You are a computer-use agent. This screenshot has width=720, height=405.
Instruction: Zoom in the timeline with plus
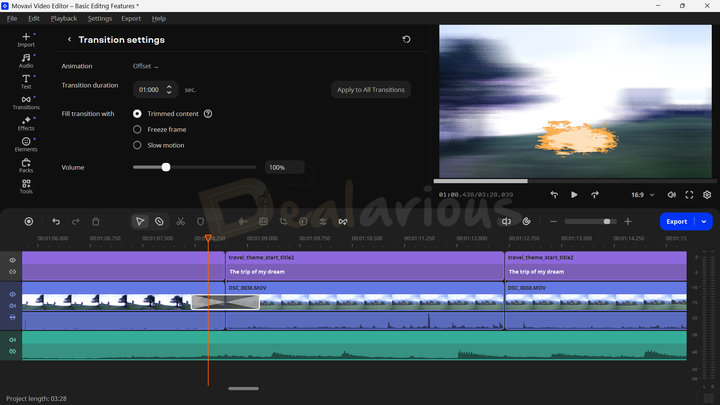click(x=628, y=221)
